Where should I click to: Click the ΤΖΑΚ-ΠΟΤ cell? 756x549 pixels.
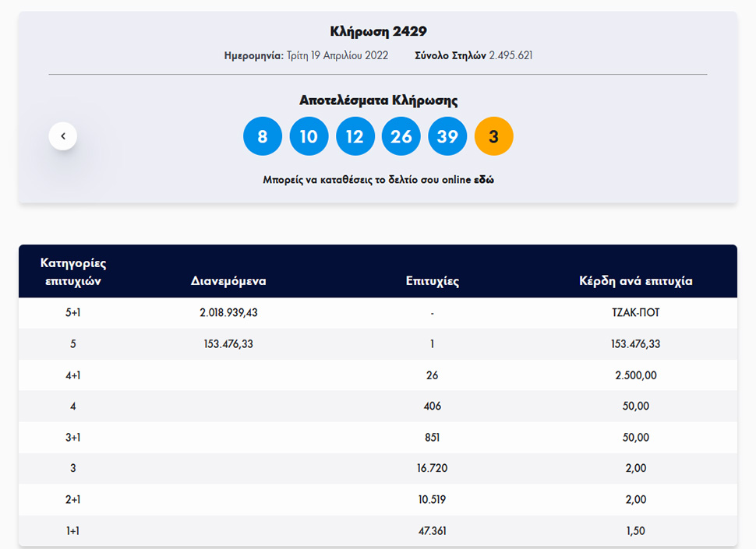pyautogui.click(x=635, y=313)
